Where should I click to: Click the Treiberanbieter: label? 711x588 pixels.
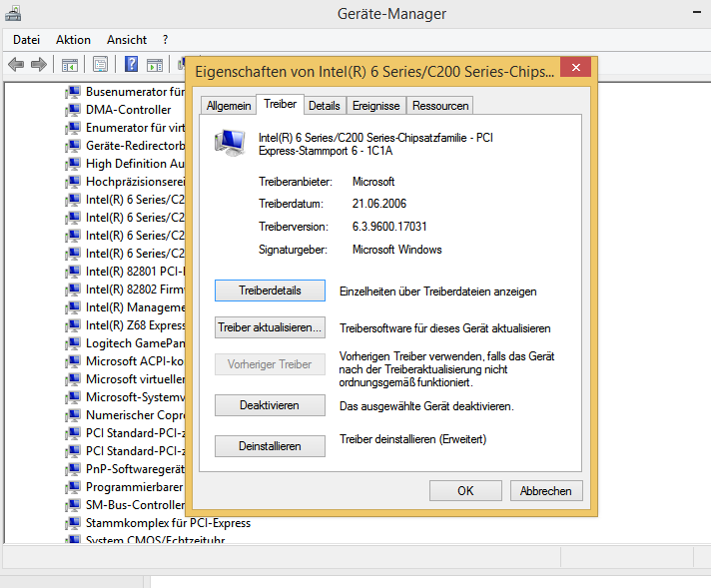coord(296,182)
